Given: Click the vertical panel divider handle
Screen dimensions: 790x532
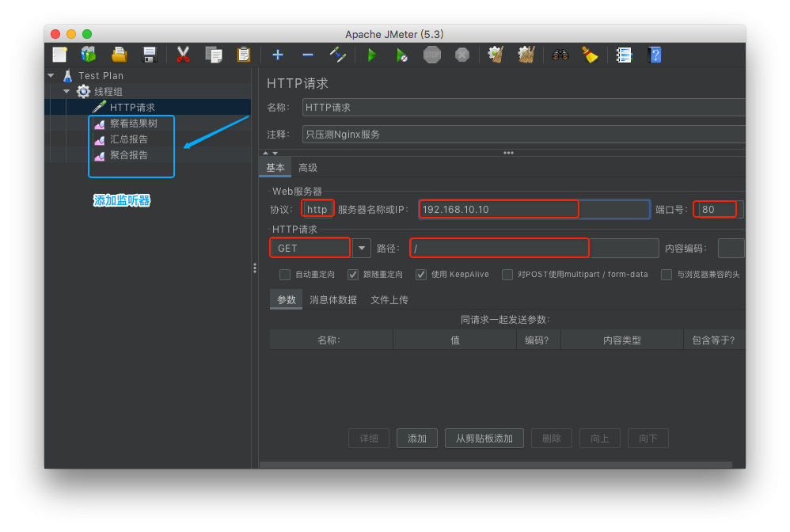Looking at the screenshot, I should click(x=254, y=268).
